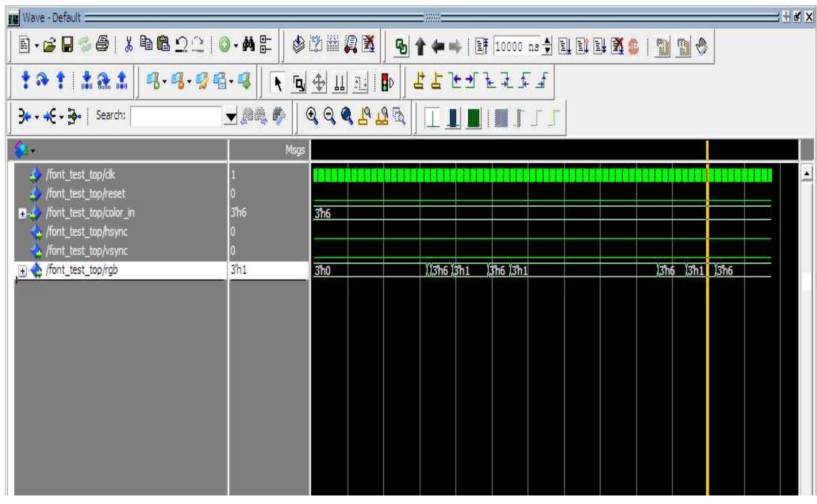Click the Zoom In magnifier icon
817x504 pixels.
coord(312,116)
